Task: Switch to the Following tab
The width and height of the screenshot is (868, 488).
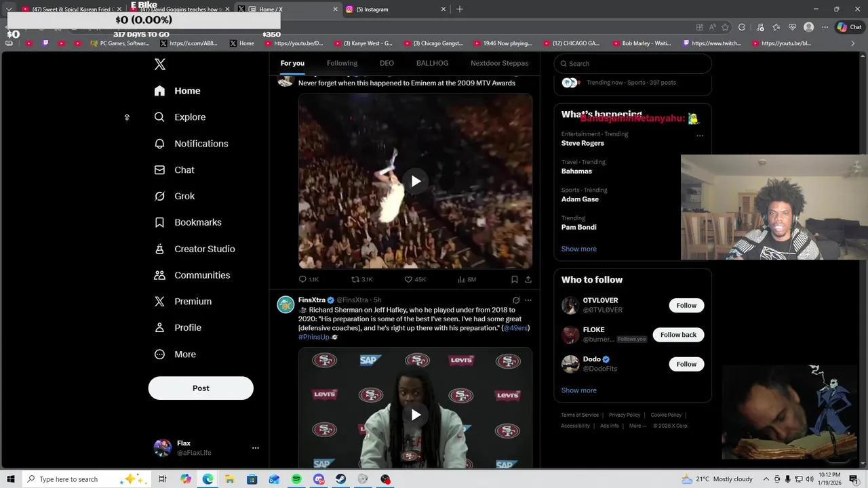Action: pyautogui.click(x=342, y=63)
